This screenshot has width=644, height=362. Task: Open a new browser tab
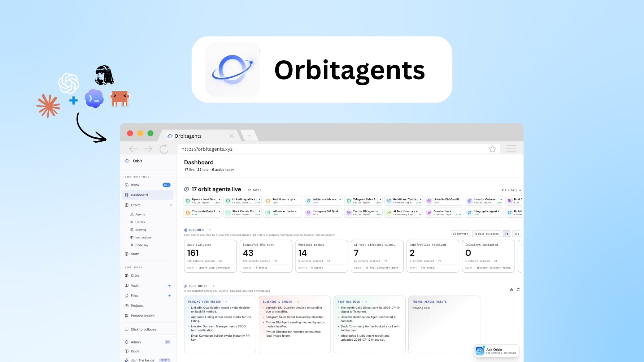249,136
